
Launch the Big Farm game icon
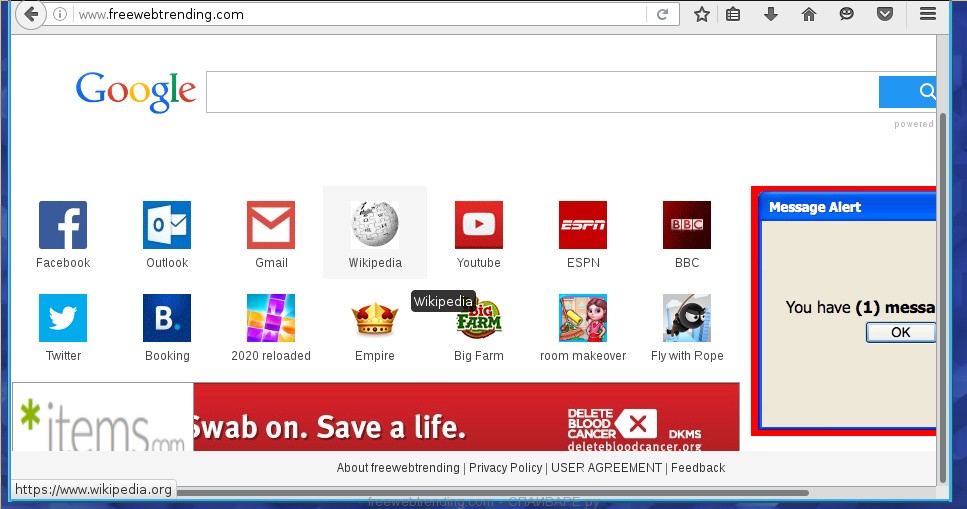coord(479,320)
